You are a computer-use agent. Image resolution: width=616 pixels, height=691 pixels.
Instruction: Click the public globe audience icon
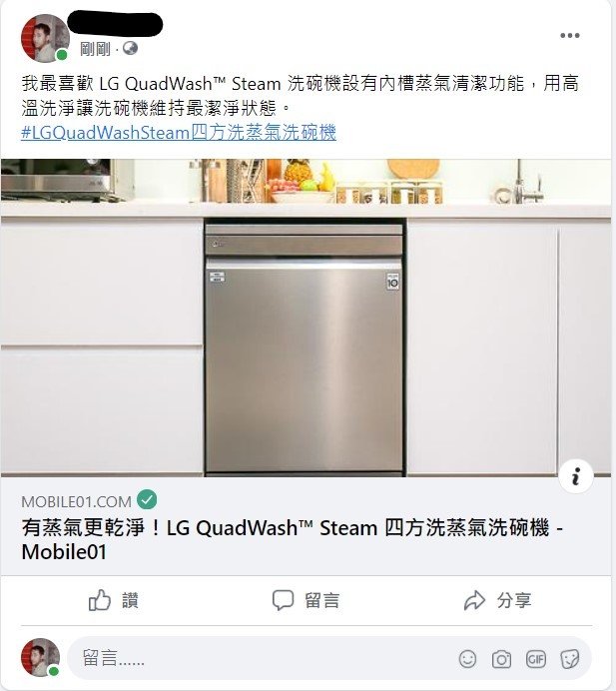coord(130,48)
